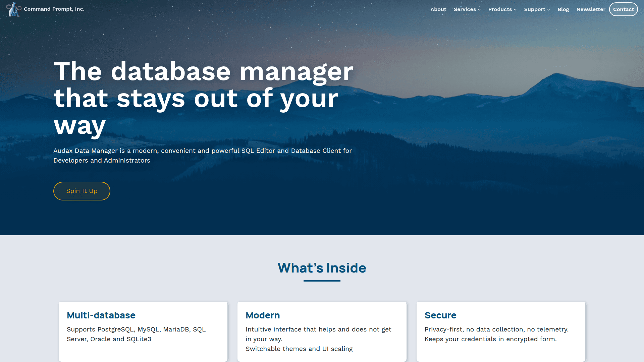The height and width of the screenshot is (362, 644).
Task: Expand the Support dropdown menu
Action: coord(537,9)
